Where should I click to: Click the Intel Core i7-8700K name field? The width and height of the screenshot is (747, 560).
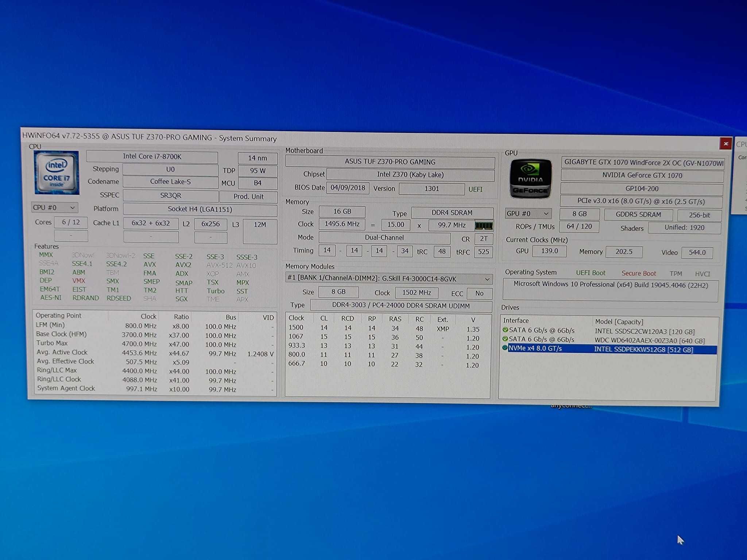tap(152, 157)
